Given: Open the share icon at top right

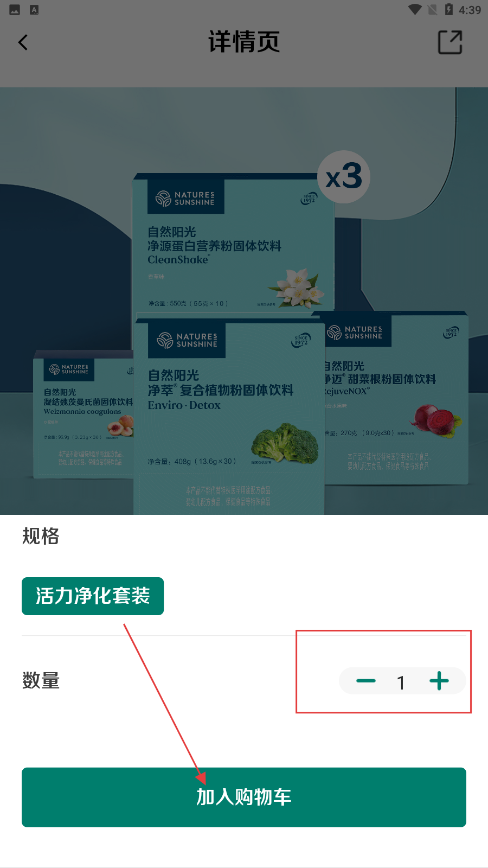Looking at the screenshot, I should pyautogui.click(x=450, y=42).
